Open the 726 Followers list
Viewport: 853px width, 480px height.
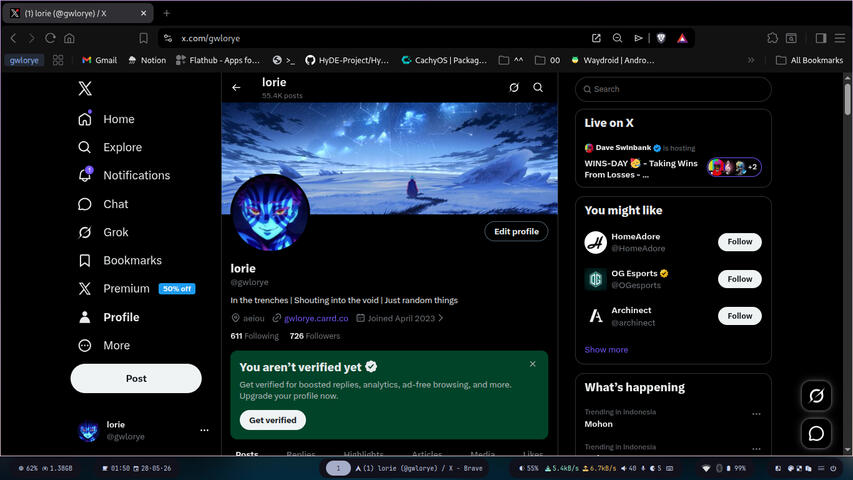click(314, 336)
